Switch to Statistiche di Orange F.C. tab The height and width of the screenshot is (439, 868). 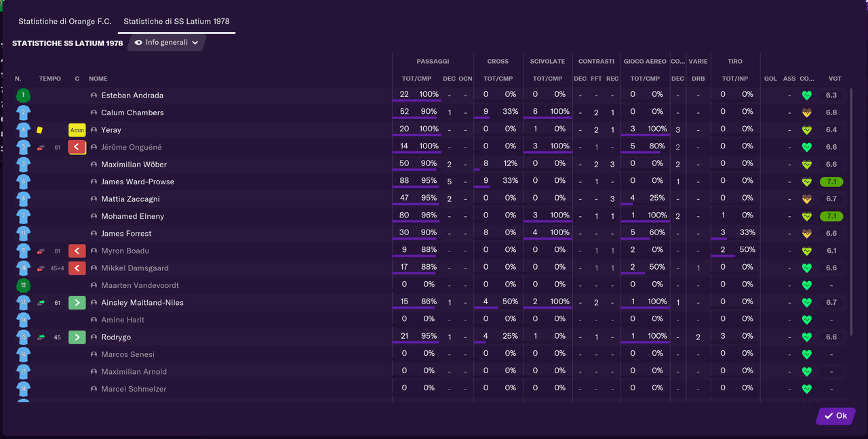click(65, 22)
